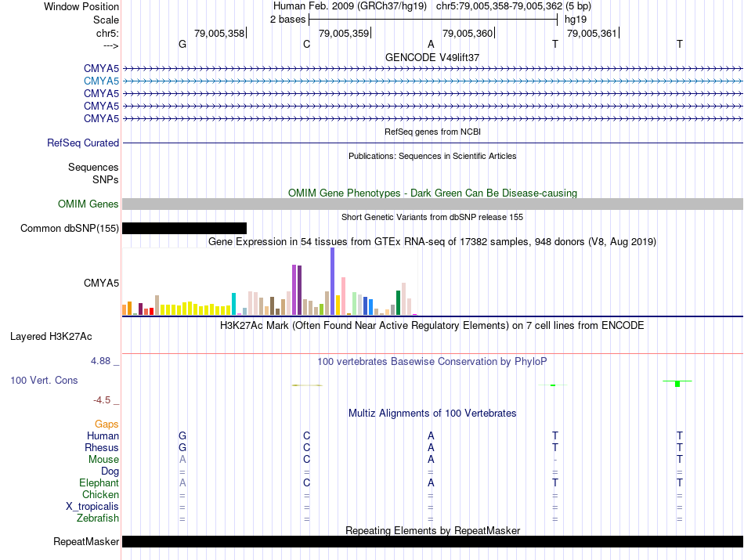Click the 79,005,360 position on the ruler
Screen dimensions: 744x560
click(x=468, y=33)
